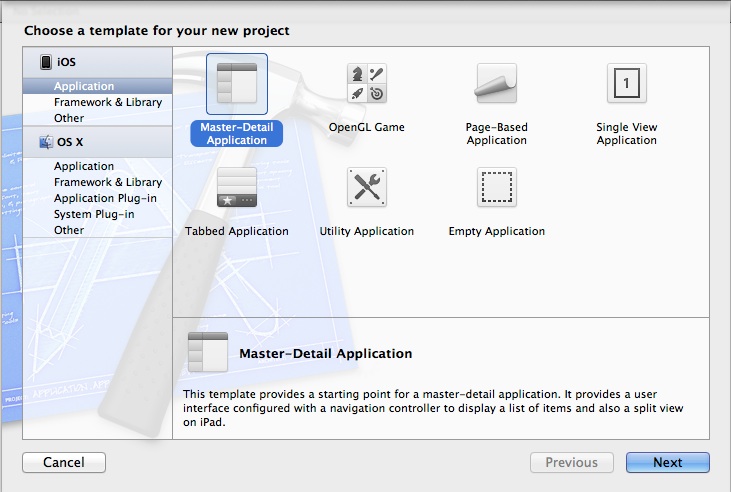The image size is (731, 492).
Task: Pick the Page-Based Application template icon
Action: click(496, 83)
